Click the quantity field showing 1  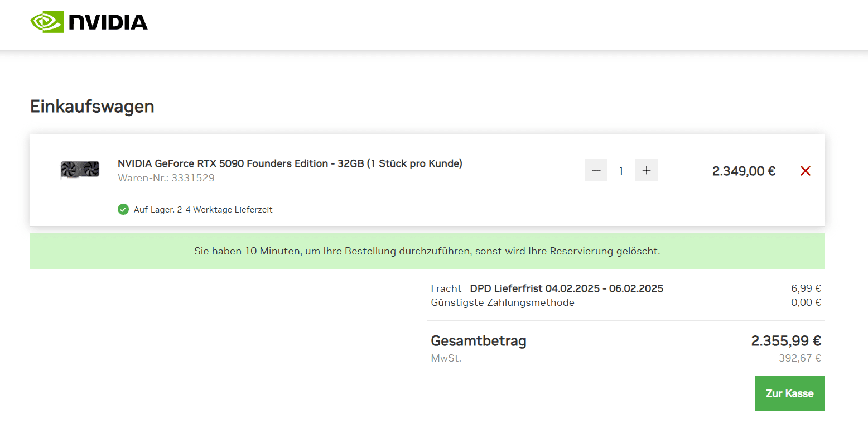coord(621,171)
